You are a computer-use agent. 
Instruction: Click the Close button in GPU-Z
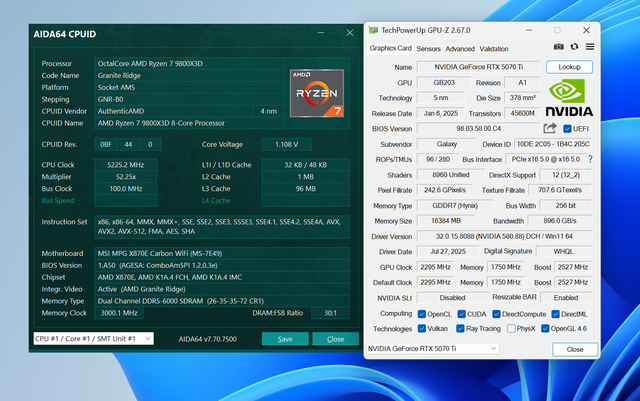click(575, 350)
